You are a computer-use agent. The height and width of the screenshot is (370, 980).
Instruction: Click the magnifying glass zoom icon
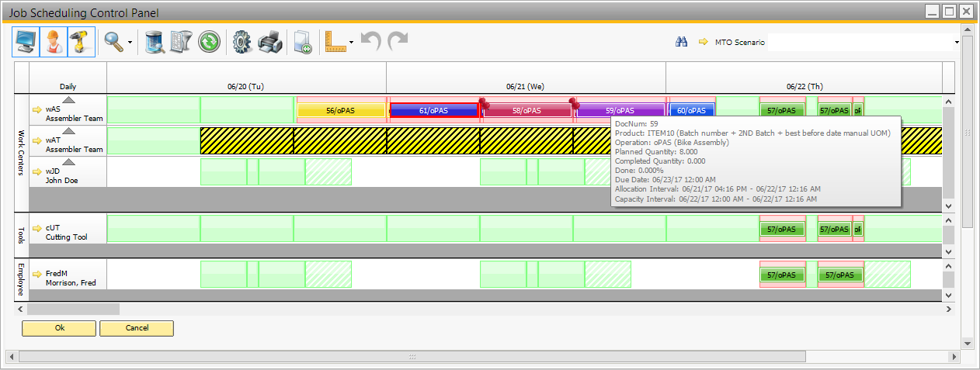tap(114, 42)
